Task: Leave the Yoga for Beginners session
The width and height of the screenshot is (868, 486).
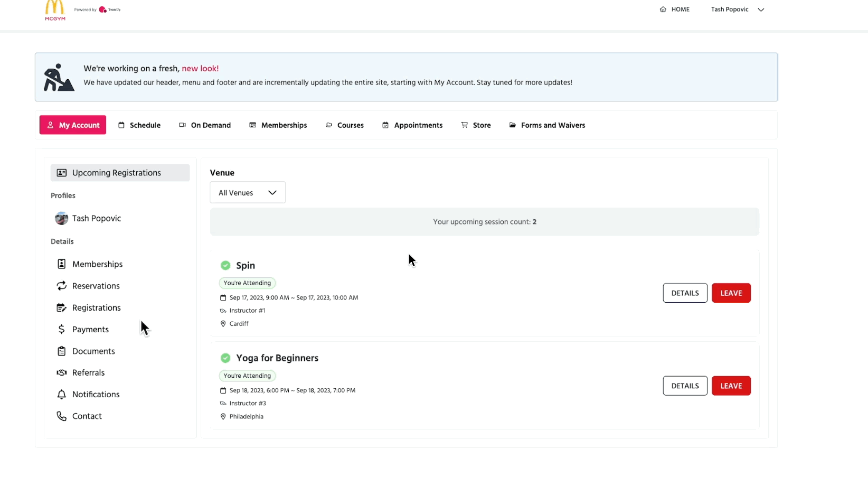Action: (x=731, y=386)
